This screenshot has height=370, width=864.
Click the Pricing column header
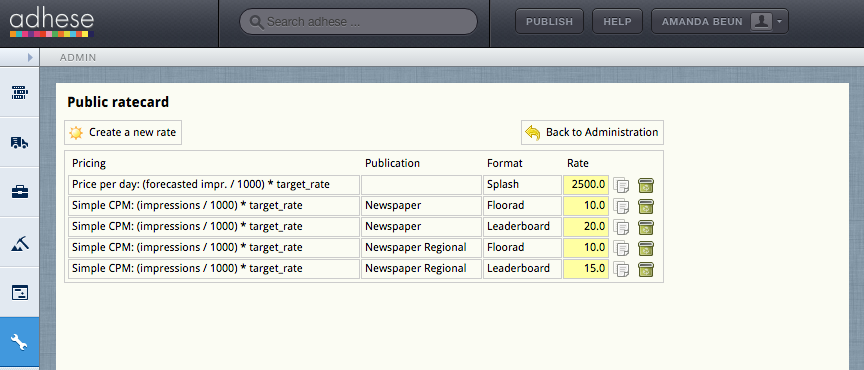[x=89, y=163]
